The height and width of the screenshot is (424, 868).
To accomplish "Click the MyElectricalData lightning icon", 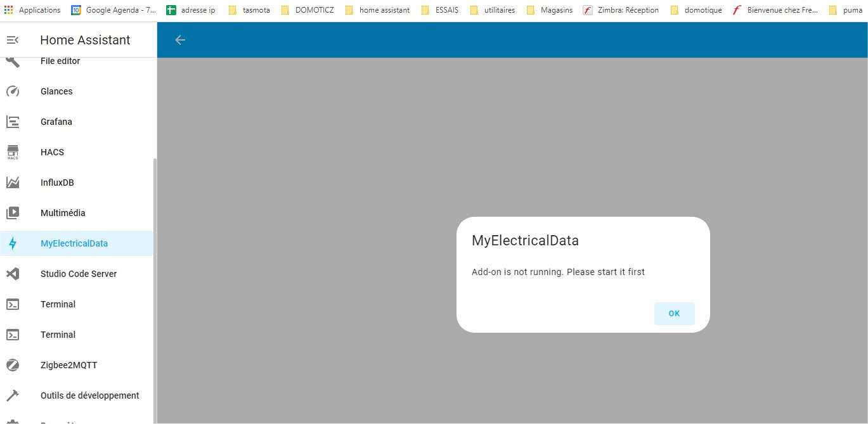I will (13, 243).
